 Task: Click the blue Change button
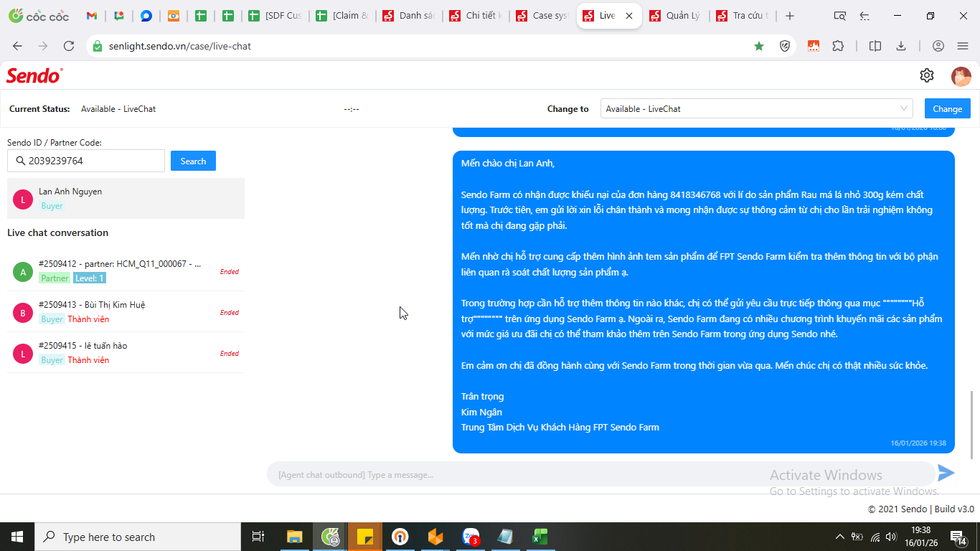click(947, 108)
